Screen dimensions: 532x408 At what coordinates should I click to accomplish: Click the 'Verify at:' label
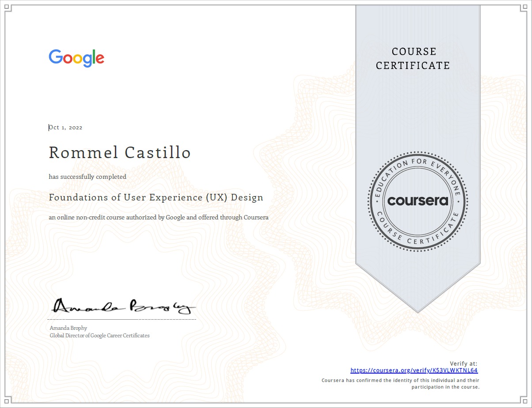(464, 363)
